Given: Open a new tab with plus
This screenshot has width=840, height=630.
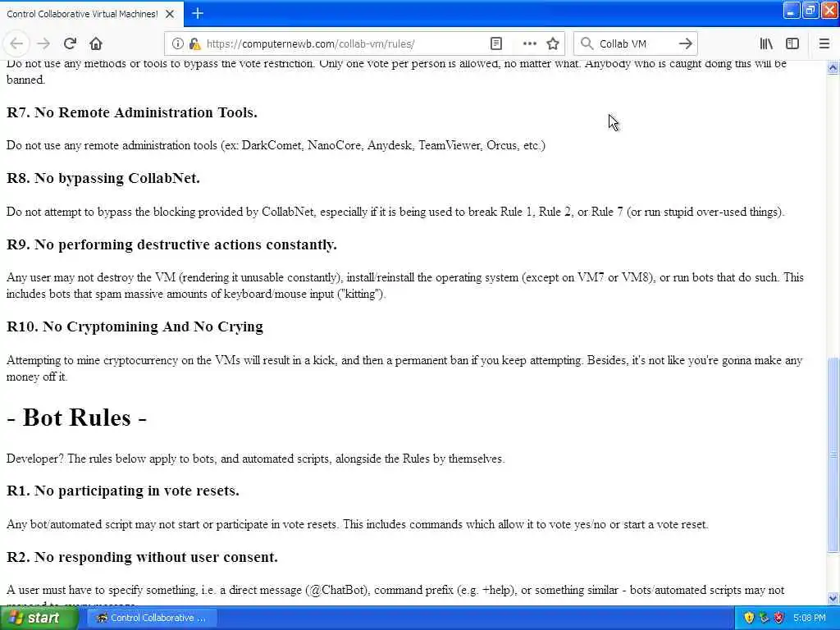Looking at the screenshot, I should [x=198, y=13].
